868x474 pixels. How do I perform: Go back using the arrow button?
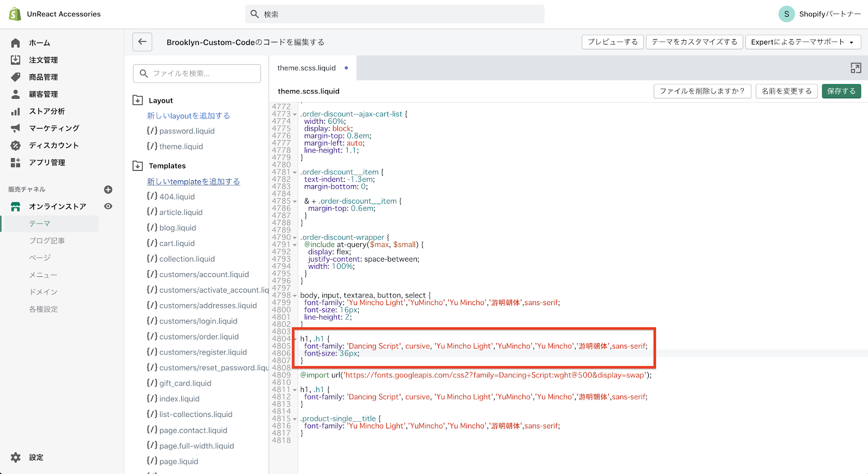pos(142,42)
